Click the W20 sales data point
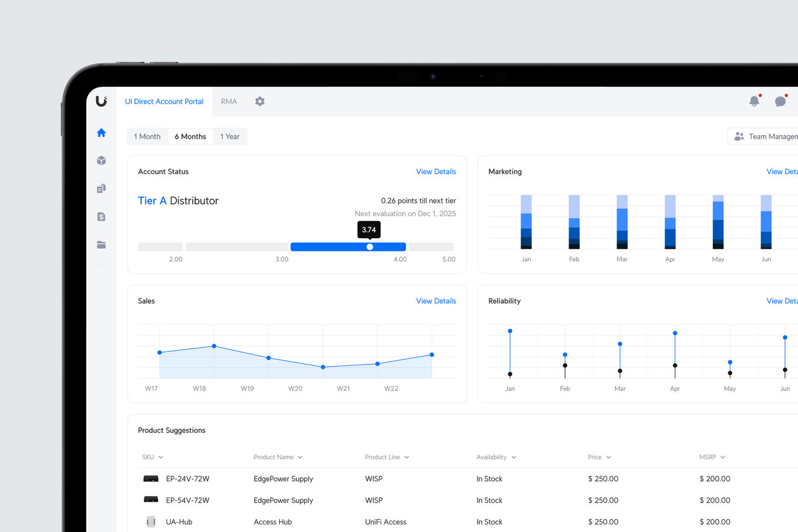The width and height of the screenshot is (798, 532). click(323, 367)
